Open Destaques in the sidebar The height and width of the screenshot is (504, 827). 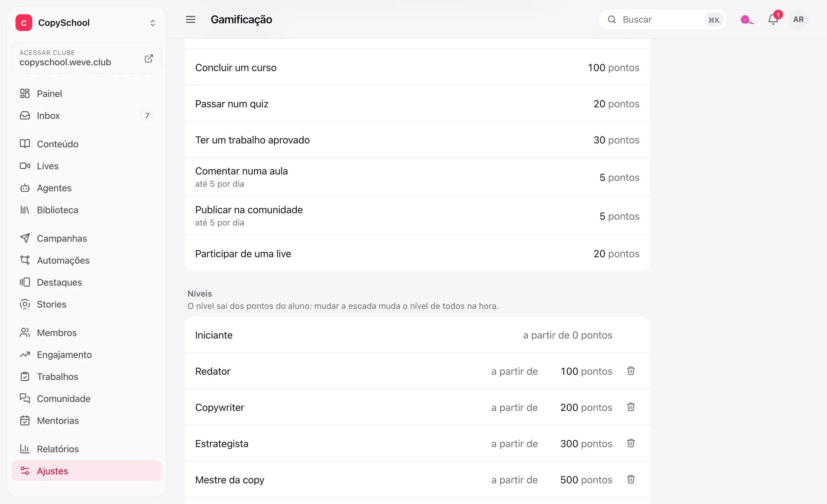[86, 282]
